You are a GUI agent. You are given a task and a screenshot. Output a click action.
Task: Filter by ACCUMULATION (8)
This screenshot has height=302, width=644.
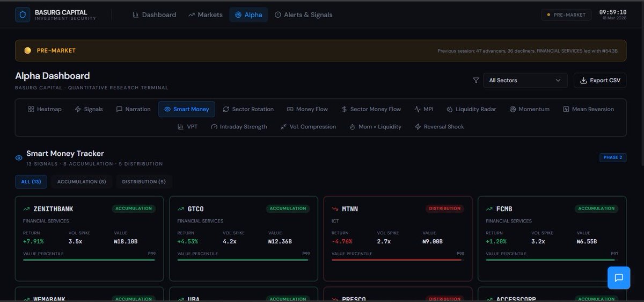coord(82,182)
